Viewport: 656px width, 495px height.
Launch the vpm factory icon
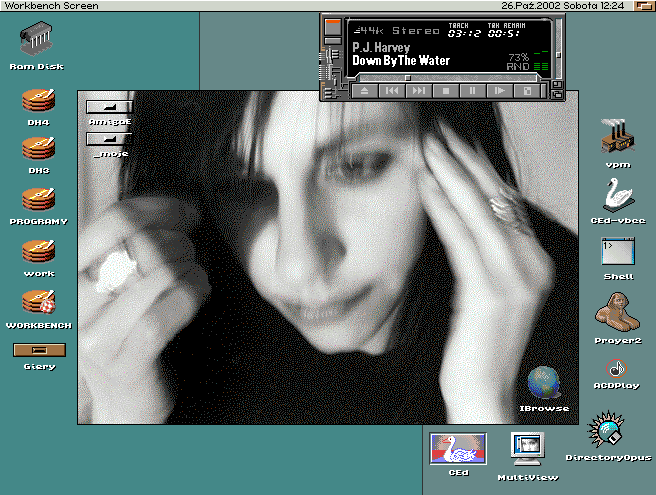pyautogui.click(x=618, y=136)
